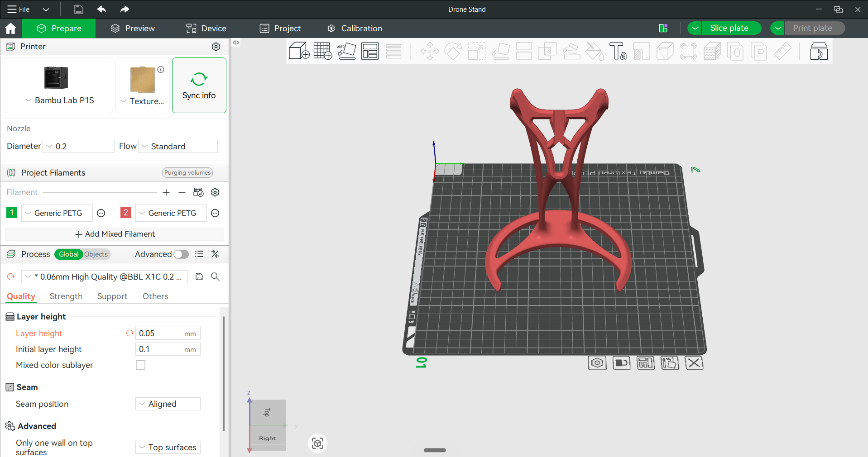Select the Measure ruler tool
The width and height of the screenshot is (868, 457).
[x=782, y=51]
